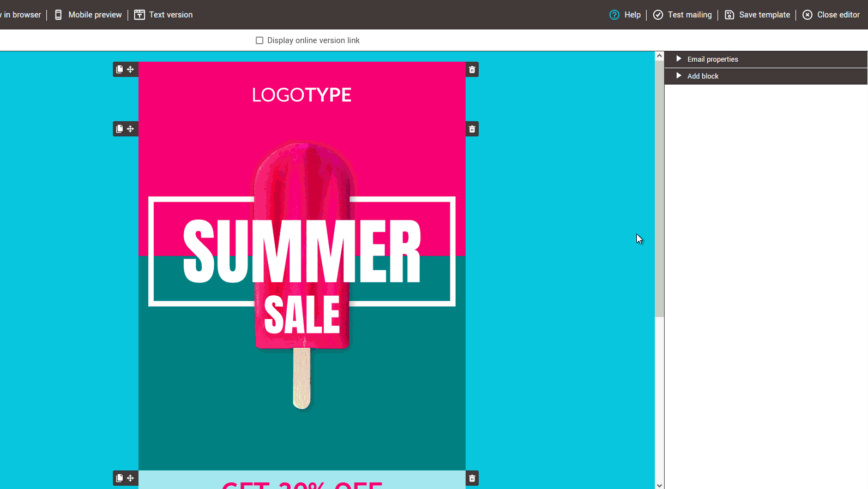Click trash icon for Get 30% Off block
Screen dimensions: 868x489
click(472, 479)
